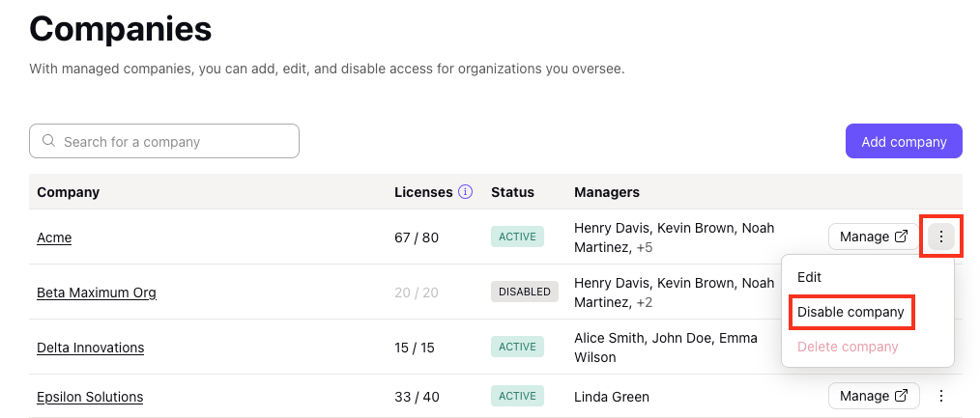Click the search magnifier icon
The width and height of the screenshot is (980, 418).
pos(48,141)
